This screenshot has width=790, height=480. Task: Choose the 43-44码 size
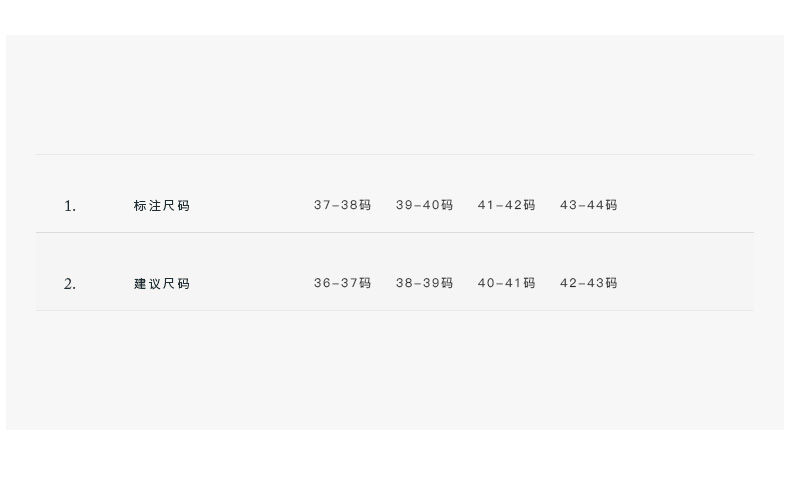click(588, 205)
